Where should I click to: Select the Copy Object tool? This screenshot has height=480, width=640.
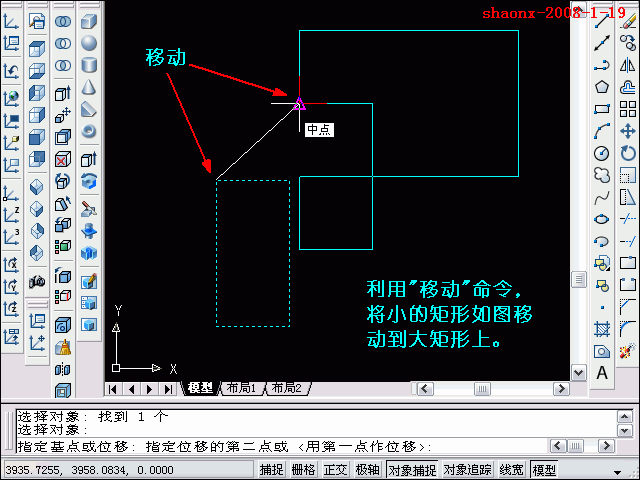[x=628, y=43]
